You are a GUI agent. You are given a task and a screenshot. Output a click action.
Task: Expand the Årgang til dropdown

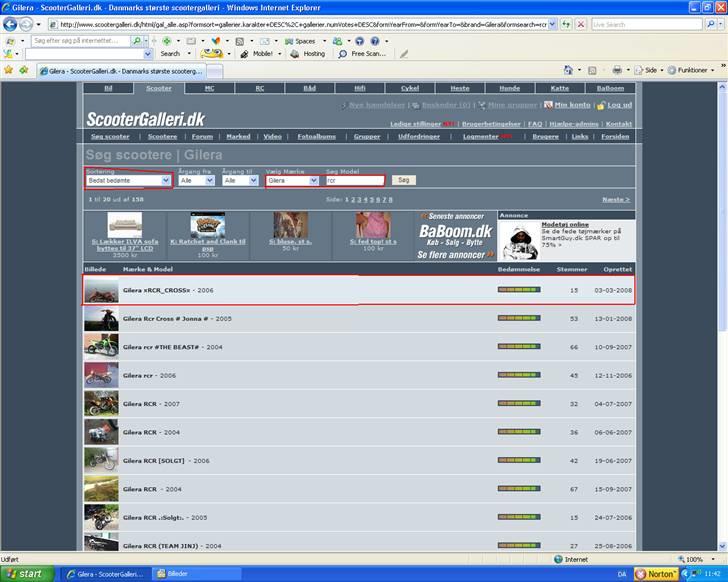241,180
